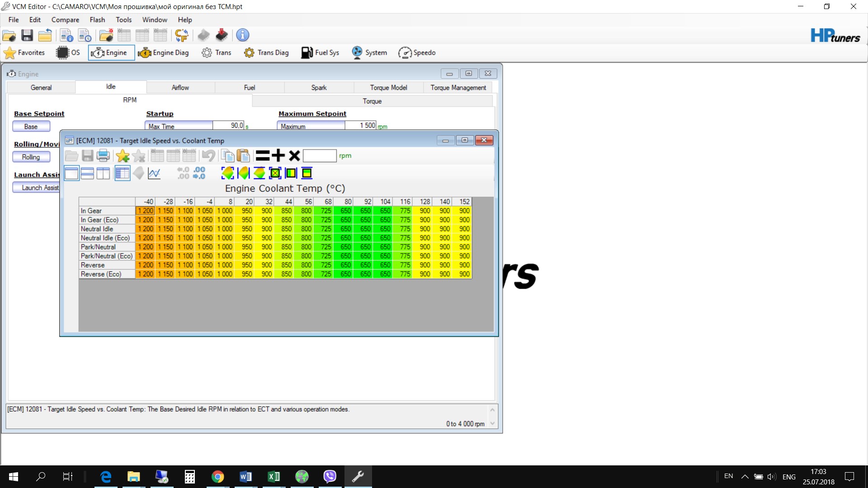The width and height of the screenshot is (868, 488).
Task: Click the multiply (X) operation icon
Action: pos(294,156)
